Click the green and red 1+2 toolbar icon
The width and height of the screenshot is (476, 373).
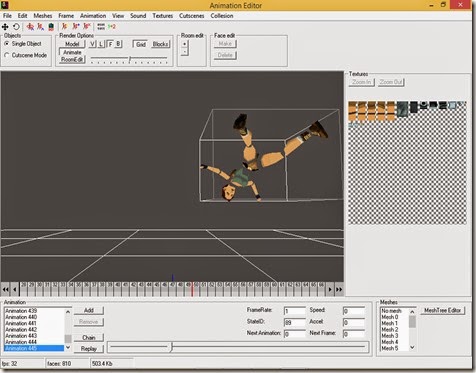click(111, 27)
